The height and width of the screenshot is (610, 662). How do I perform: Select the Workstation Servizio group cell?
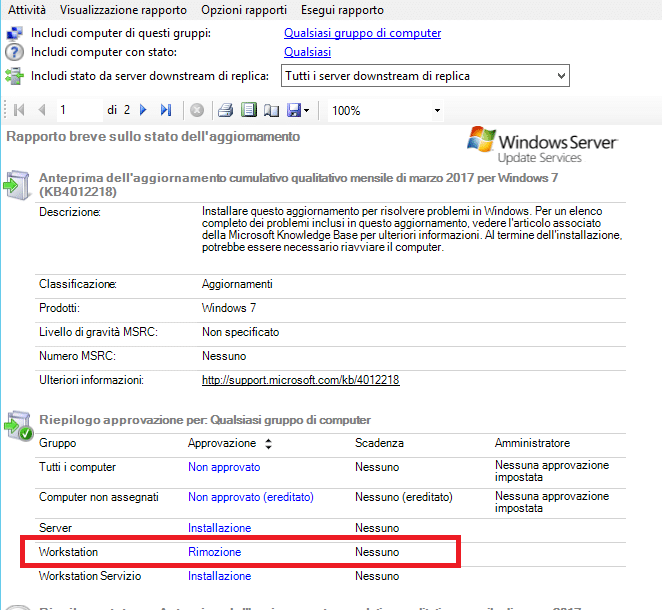[90, 576]
